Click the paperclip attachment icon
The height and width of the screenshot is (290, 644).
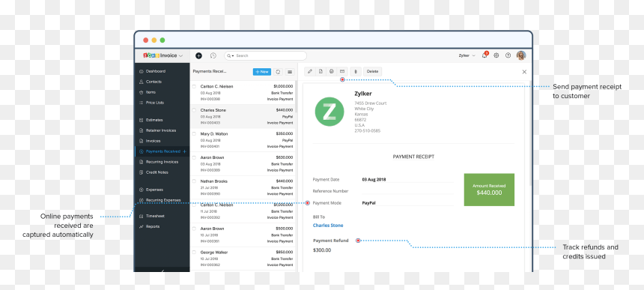pos(355,71)
